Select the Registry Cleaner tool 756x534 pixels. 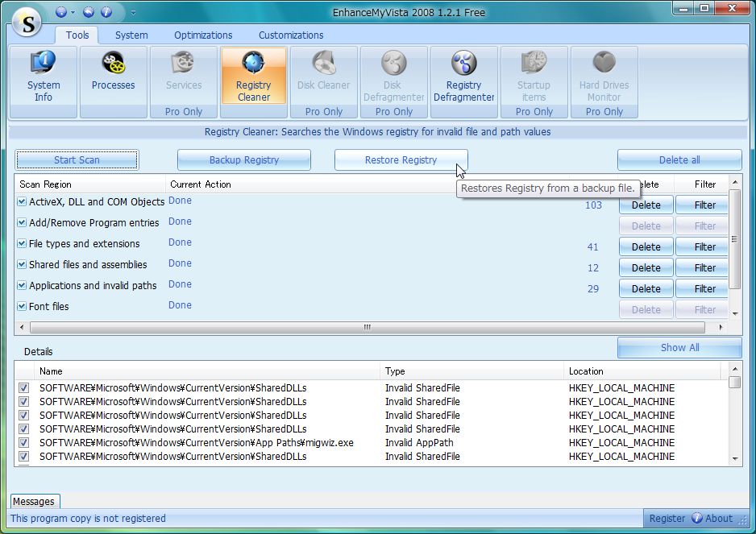click(x=254, y=82)
